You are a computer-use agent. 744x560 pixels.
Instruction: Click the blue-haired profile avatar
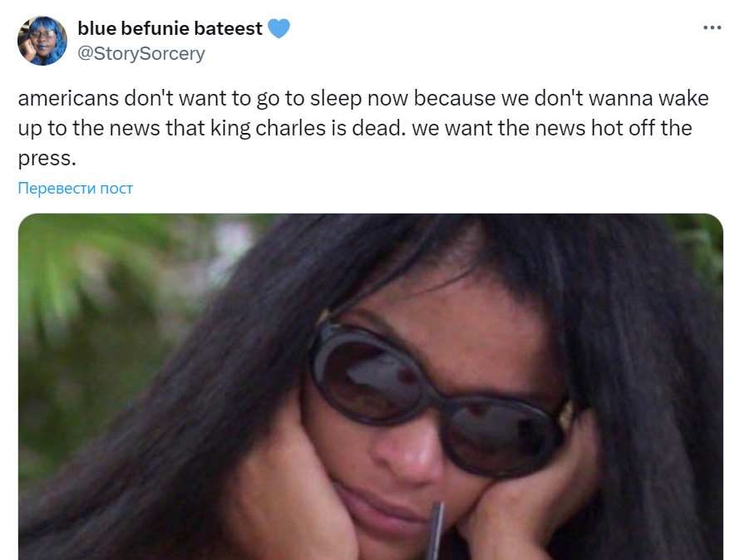[42, 41]
